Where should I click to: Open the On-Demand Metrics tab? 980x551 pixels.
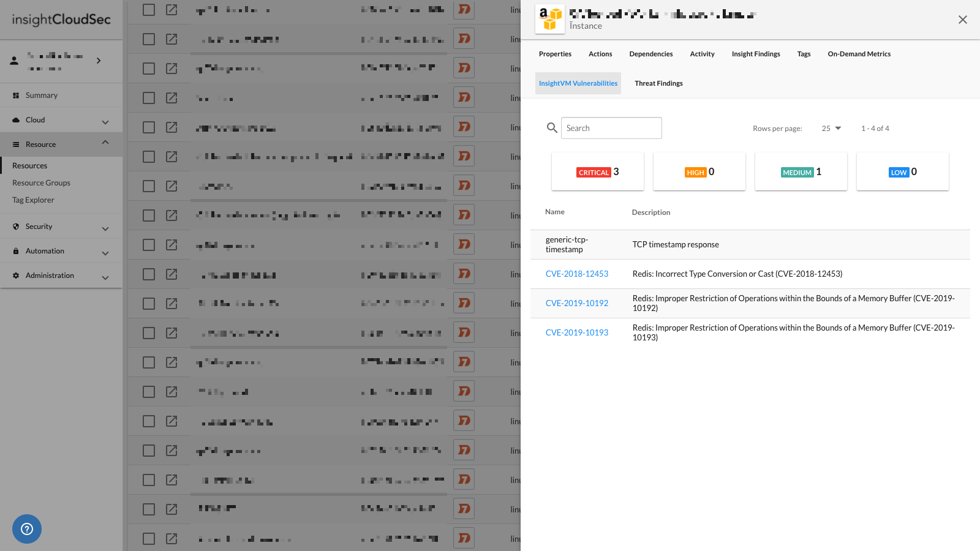click(859, 54)
